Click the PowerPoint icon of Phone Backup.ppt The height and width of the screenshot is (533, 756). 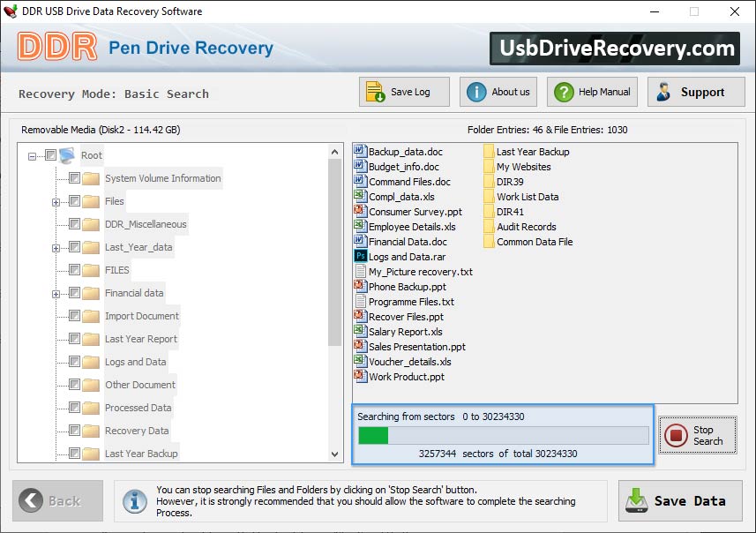click(361, 286)
